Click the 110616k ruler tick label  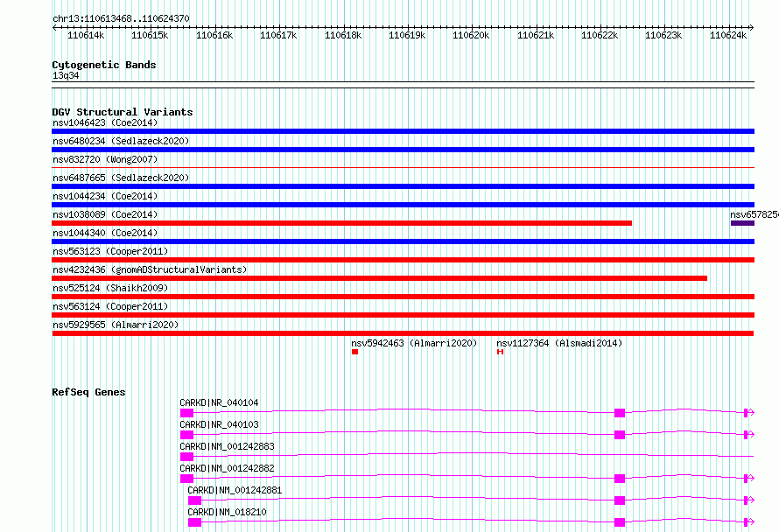pos(214,36)
